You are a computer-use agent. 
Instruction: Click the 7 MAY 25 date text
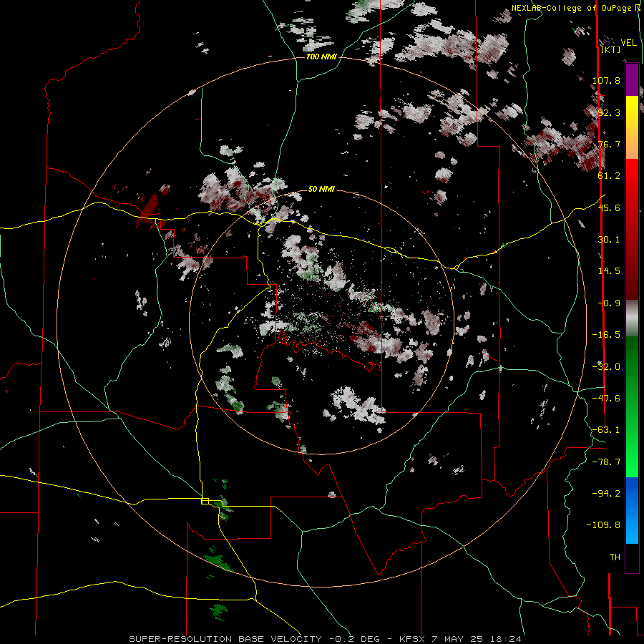click(459, 639)
